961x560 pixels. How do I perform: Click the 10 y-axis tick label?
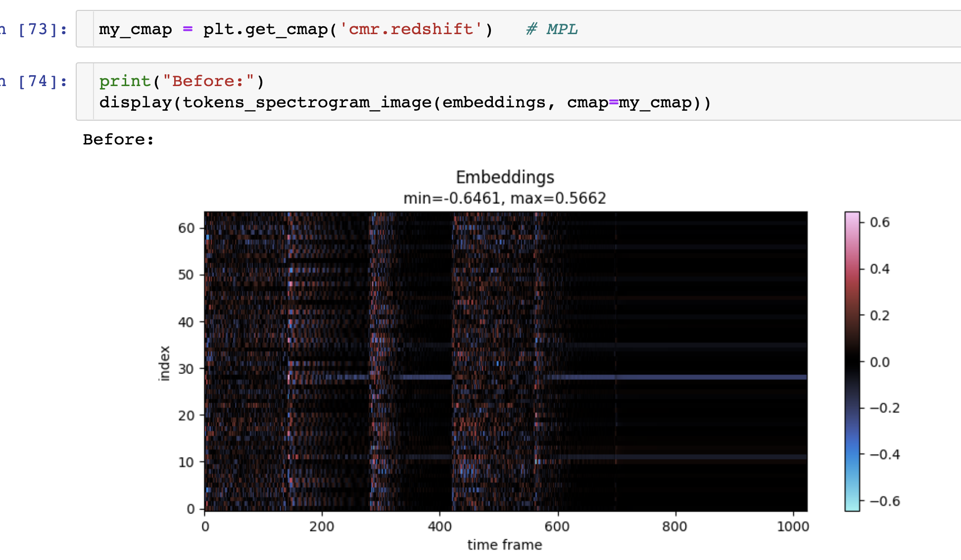[x=186, y=462]
